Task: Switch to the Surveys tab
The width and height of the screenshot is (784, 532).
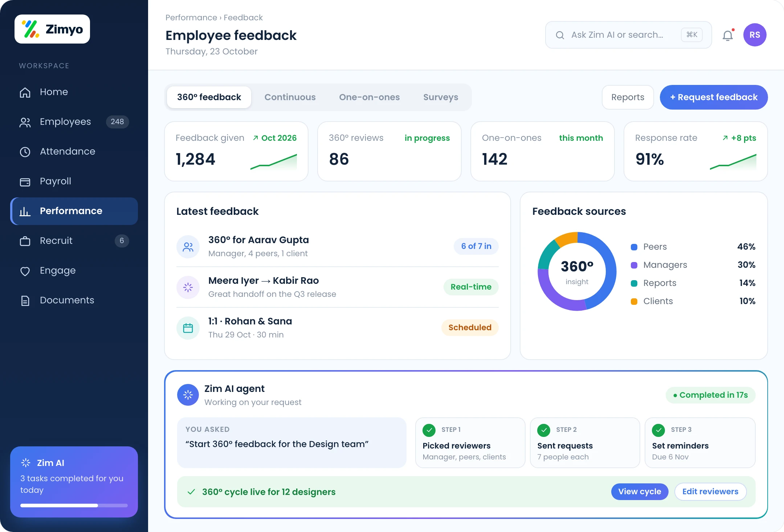Action: click(441, 97)
